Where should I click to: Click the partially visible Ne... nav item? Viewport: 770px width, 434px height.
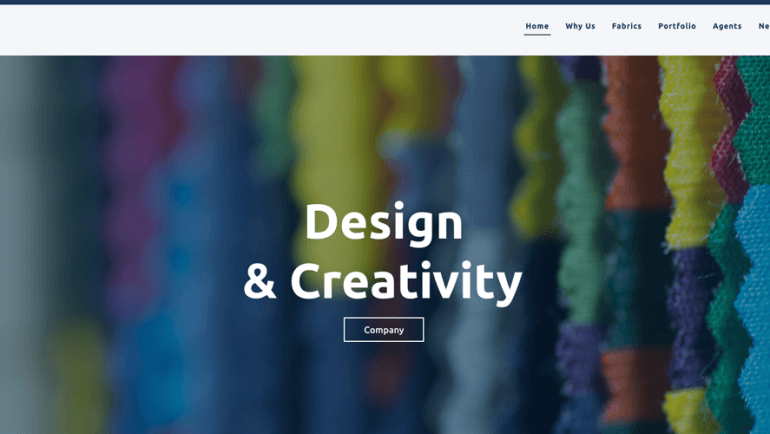[x=764, y=26]
